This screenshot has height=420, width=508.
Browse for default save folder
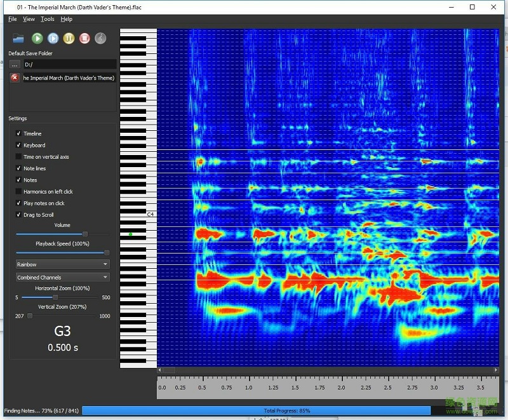[15, 64]
